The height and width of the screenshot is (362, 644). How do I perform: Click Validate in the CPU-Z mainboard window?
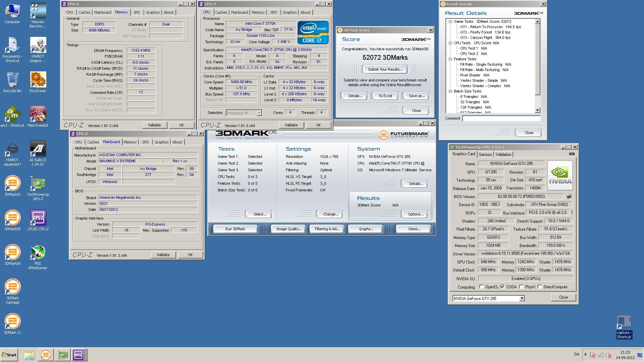click(x=163, y=255)
